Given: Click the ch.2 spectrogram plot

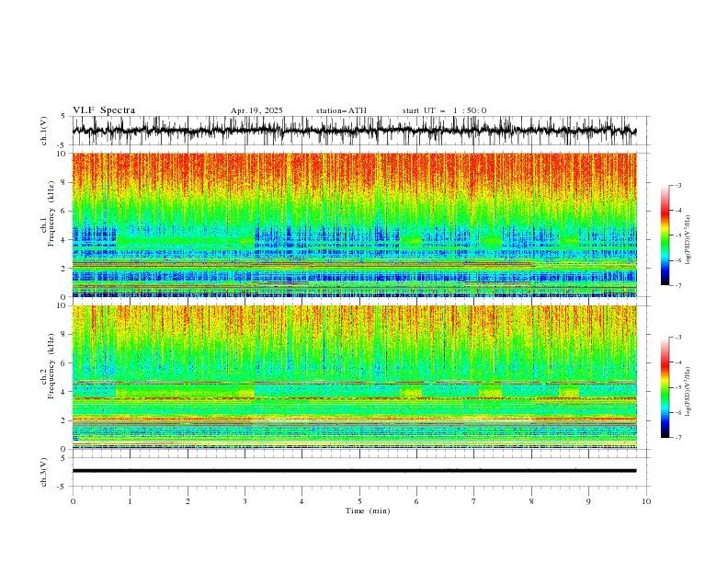Looking at the screenshot, I should point(354,377).
